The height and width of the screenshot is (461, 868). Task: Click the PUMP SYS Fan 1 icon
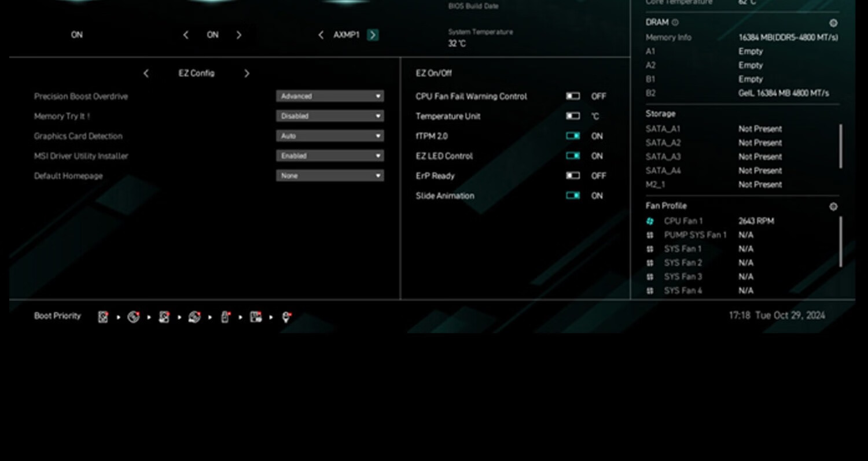[x=650, y=235]
